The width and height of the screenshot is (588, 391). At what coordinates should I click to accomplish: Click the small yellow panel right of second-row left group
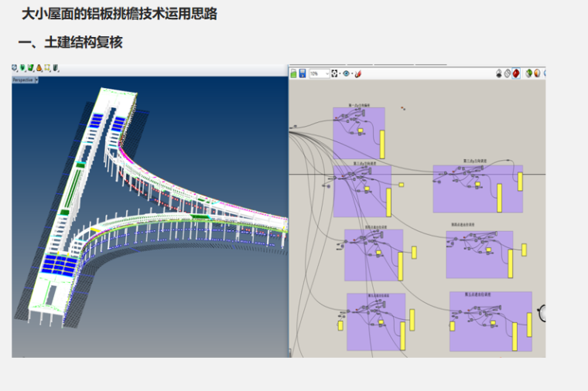tap(401, 185)
